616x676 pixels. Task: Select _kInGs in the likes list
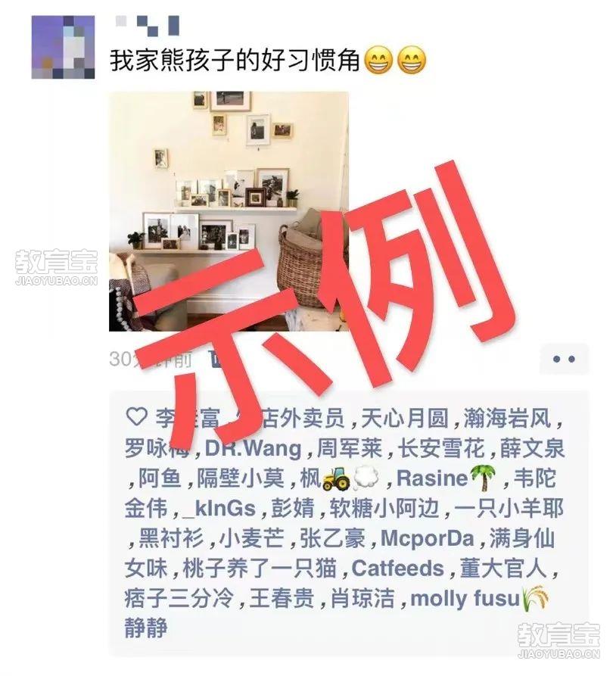click(219, 509)
